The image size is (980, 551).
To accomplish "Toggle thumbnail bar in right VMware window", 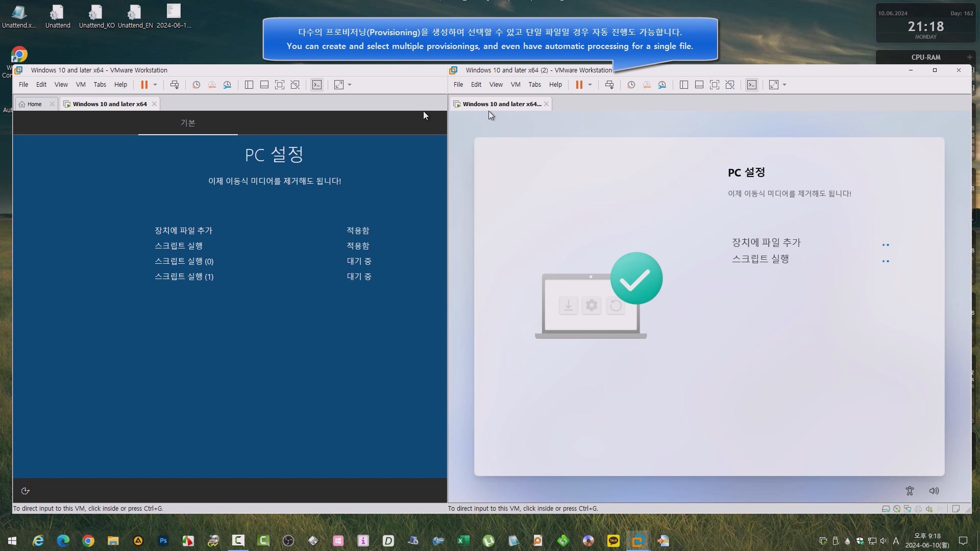I will pos(699,85).
